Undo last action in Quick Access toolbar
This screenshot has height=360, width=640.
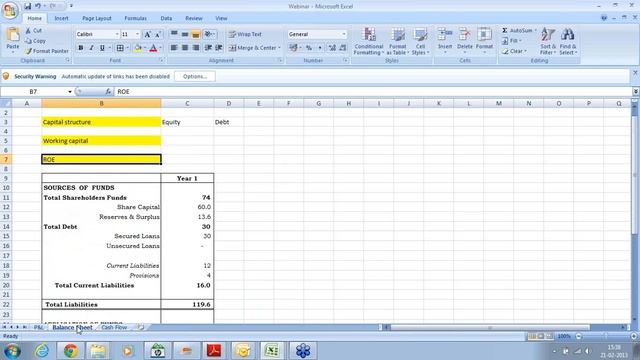(38, 6)
